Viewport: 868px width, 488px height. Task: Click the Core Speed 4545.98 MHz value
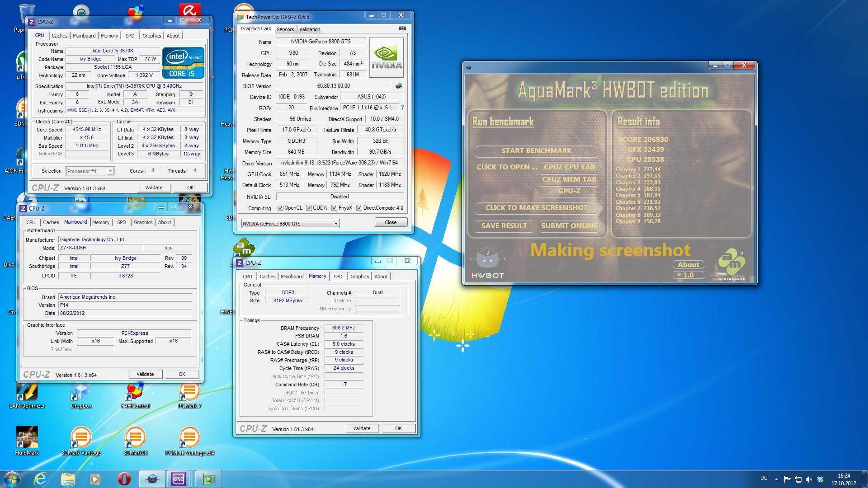click(x=88, y=130)
